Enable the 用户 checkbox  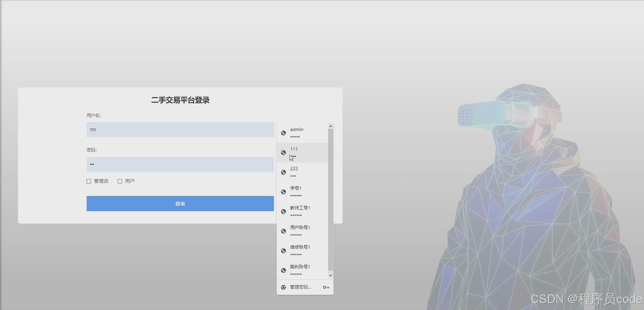120,181
